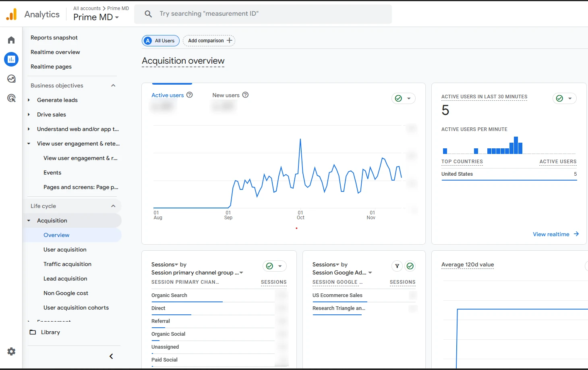
Task: Open the Advertising icon in sidebar
Action: click(11, 98)
